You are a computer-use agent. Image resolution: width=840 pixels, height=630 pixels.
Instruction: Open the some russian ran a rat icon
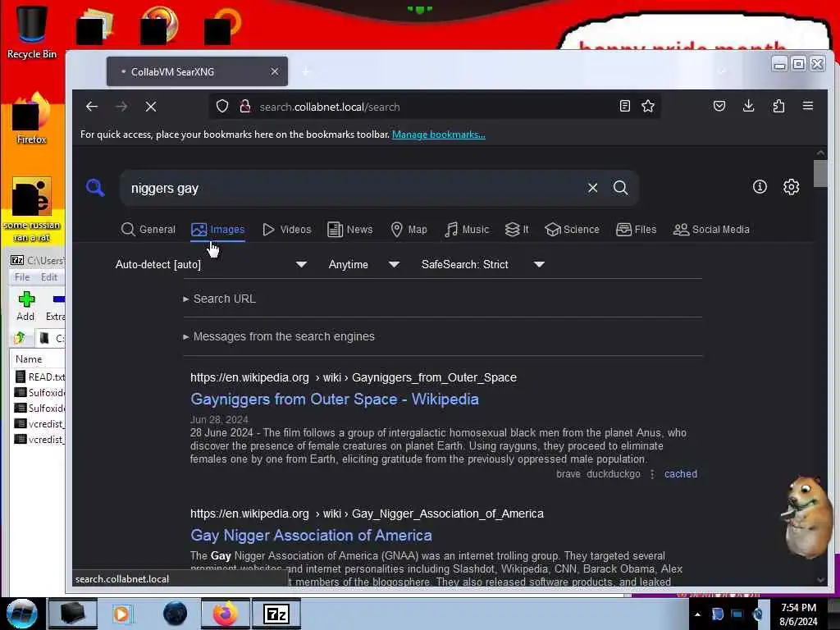click(32, 209)
